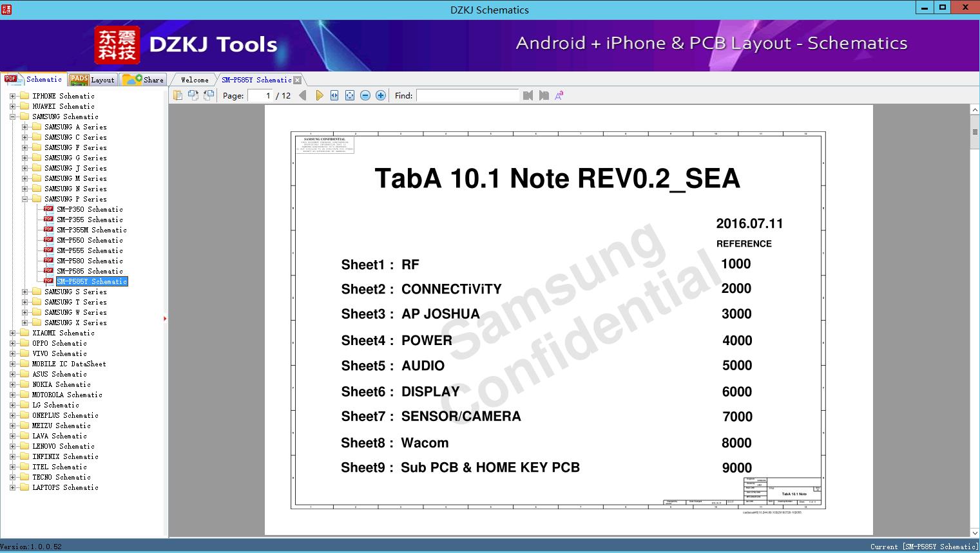
Task: Click the folder icon beside XIAOMI Schematic
Action: coord(24,333)
